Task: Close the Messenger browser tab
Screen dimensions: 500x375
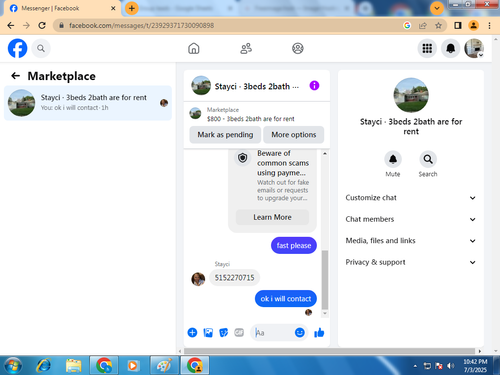Action: click(113, 8)
